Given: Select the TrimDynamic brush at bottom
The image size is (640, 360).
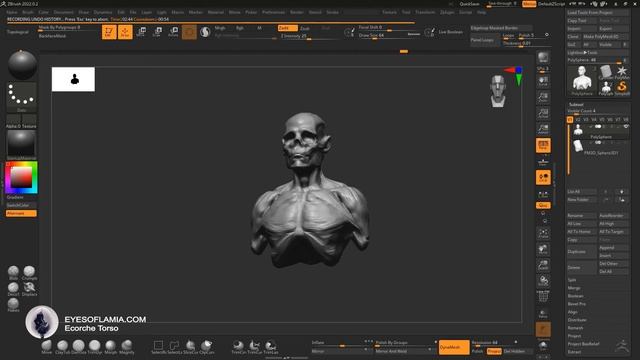Looking at the screenshot, I should click(x=95, y=347).
